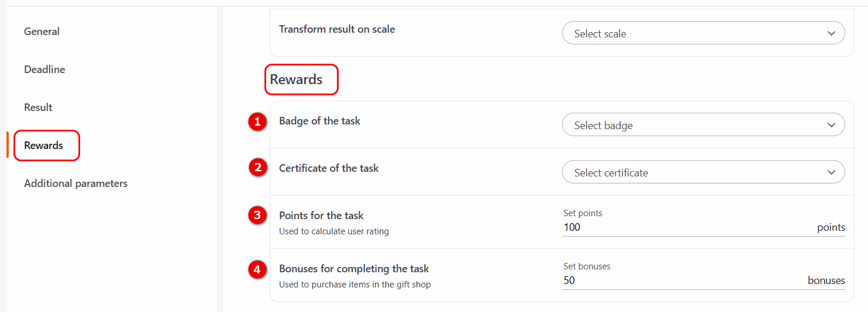Click the Select badge chevron arrow
This screenshot has width=868, height=312.
pos(831,125)
